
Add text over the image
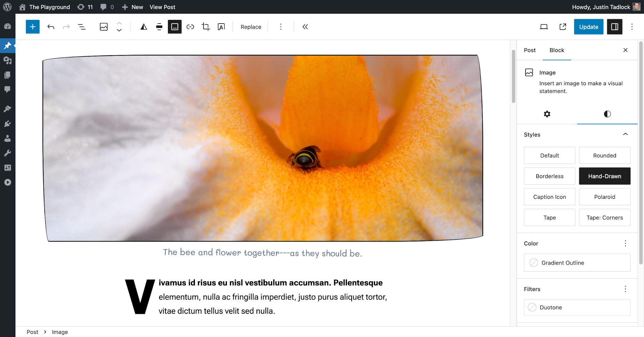[x=221, y=27]
